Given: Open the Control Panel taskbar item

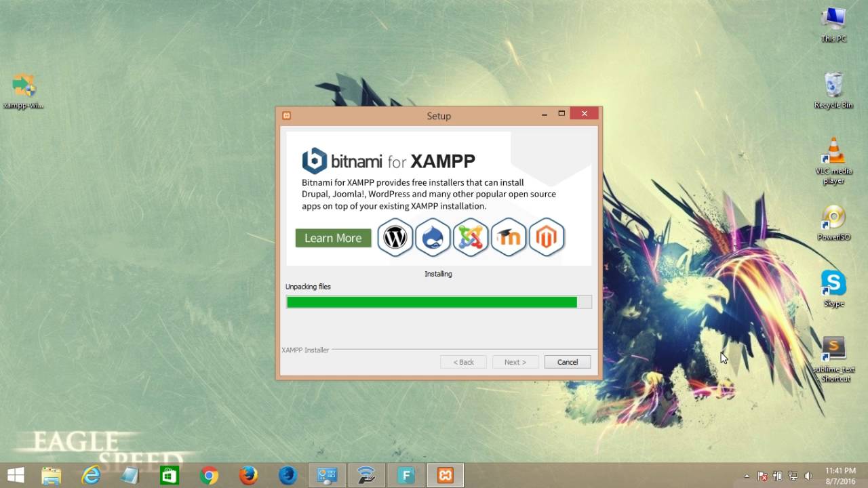Looking at the screenshot, I should tap(327, 475).
